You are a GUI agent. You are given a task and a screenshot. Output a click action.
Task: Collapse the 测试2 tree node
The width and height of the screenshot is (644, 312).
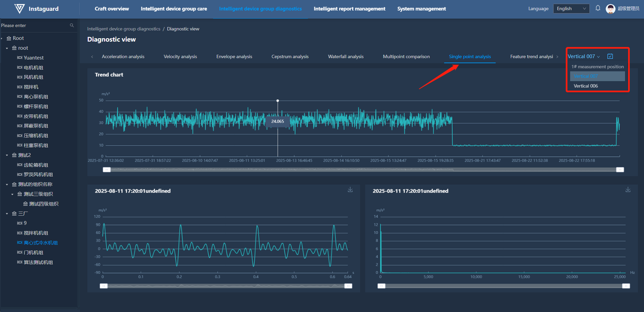[x=7, y=155]
